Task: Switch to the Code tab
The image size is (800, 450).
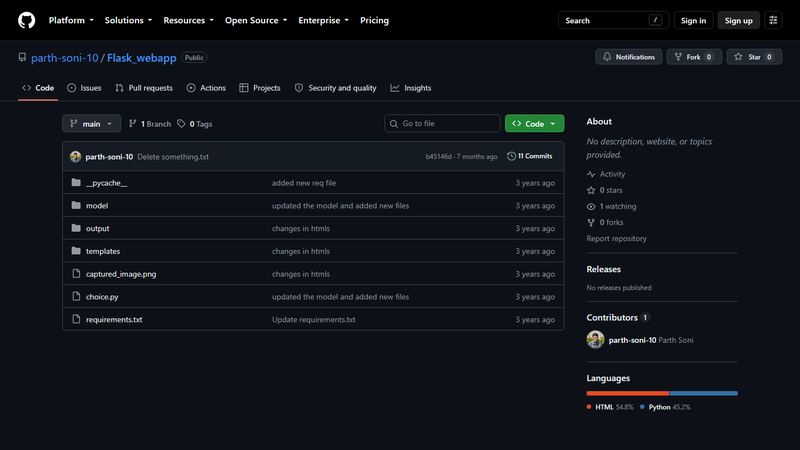Action: click(x=38, y=88)
